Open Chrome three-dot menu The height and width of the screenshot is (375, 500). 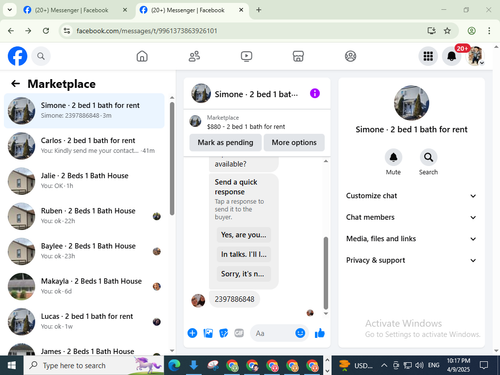[x=489, y=31]
